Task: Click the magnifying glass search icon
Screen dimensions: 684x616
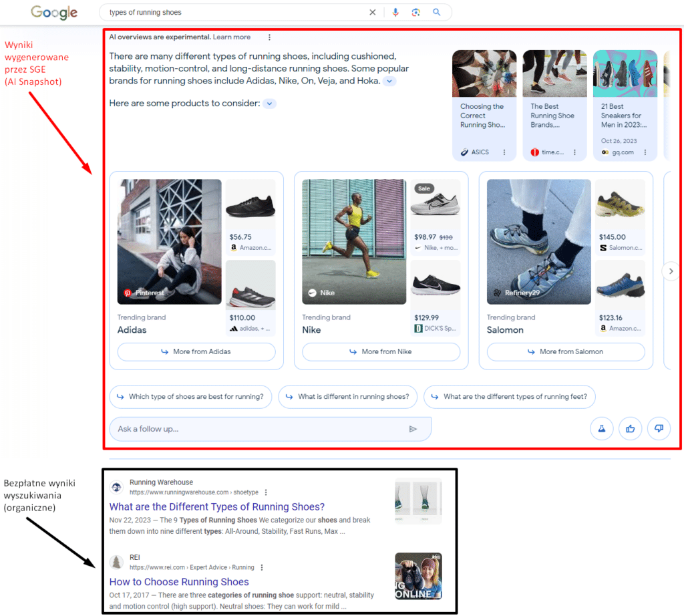Action: click(x=437, y=13)
